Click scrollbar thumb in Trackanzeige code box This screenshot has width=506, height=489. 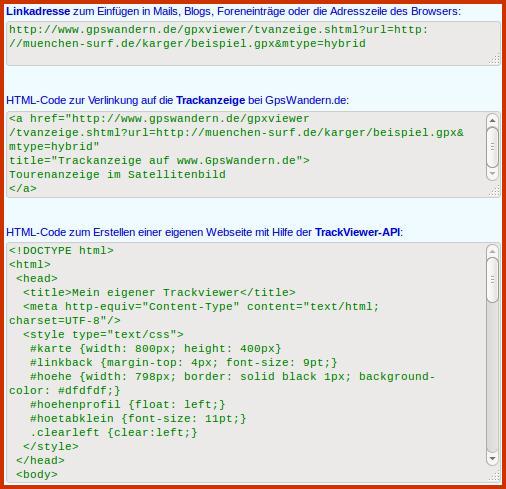click(492, 147)
